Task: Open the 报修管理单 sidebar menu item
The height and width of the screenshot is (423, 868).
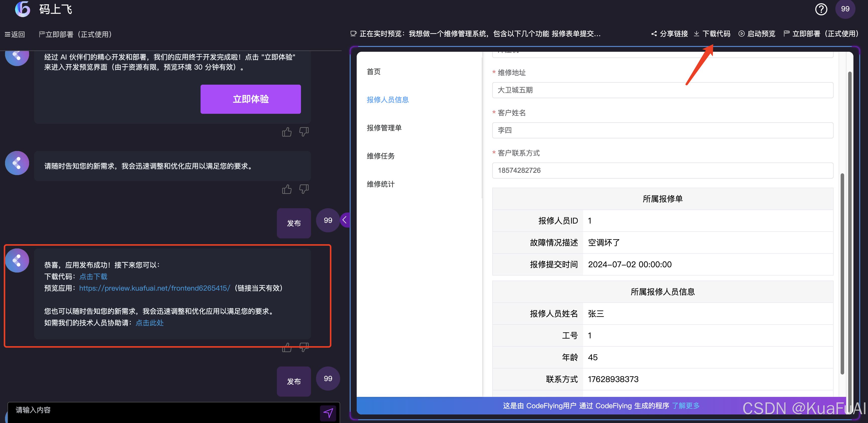Action: coord(384,128)
